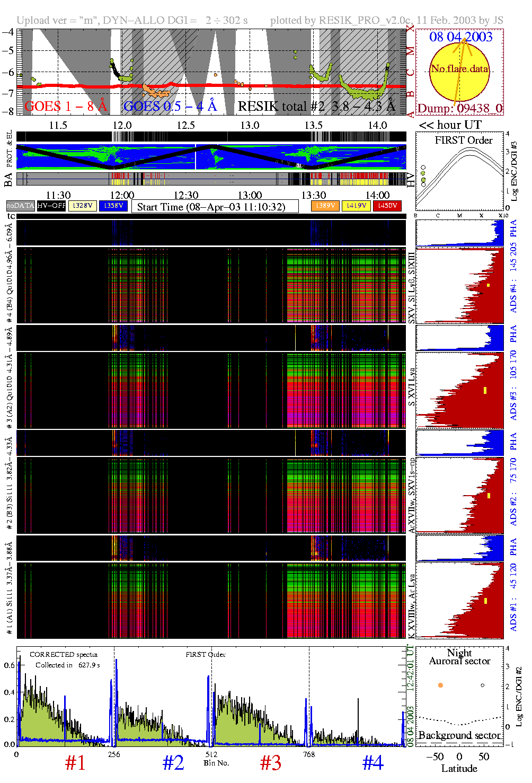Click the FIRST Order curve plot
532x783 pixels.
point(459,172)
